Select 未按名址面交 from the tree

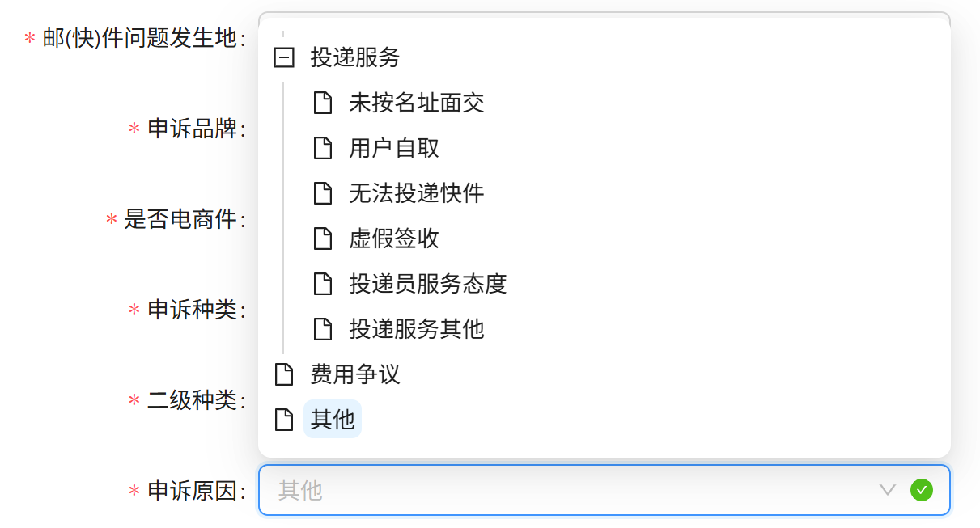pyautogui.click(x=416, y=103)
